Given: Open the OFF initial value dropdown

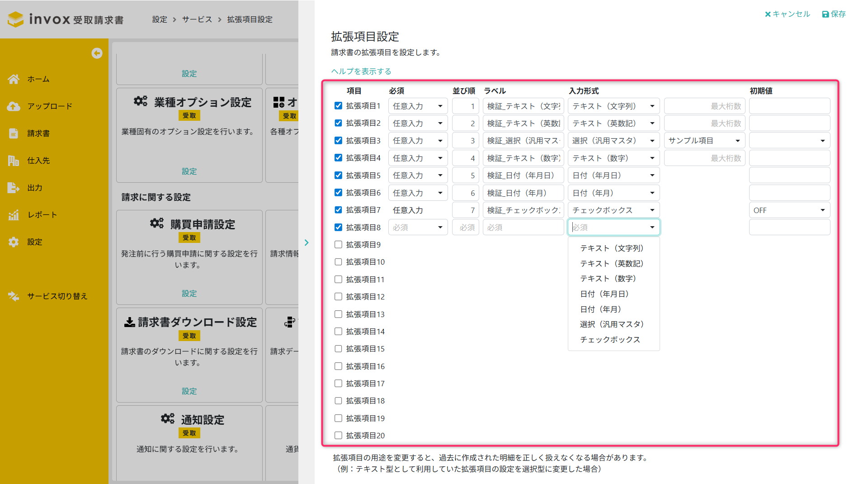Looking at the screenshot, I should [x=789, y=210].
